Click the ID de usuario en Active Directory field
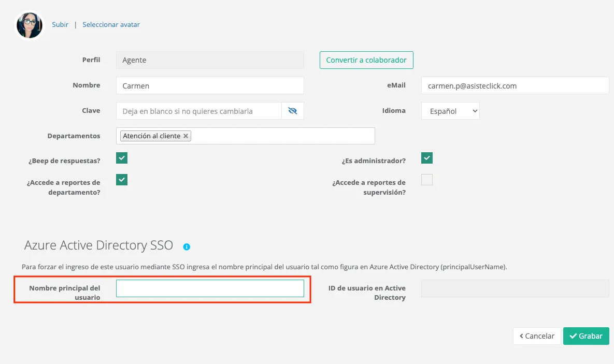This screenshot has height=364, width=614. point(516,288)
